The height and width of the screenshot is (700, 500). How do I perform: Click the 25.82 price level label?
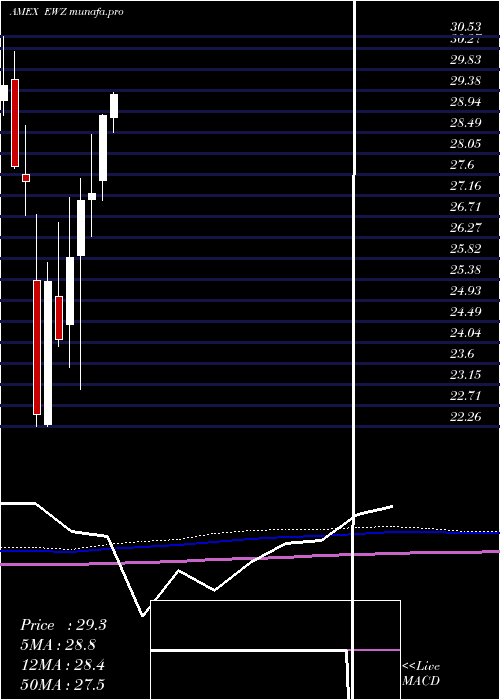coord(465,249)
